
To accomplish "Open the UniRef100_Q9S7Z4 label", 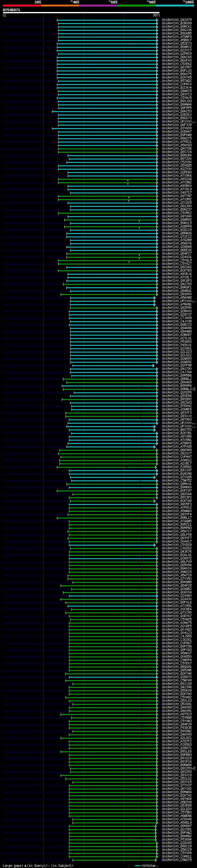I will coord(177,152).
